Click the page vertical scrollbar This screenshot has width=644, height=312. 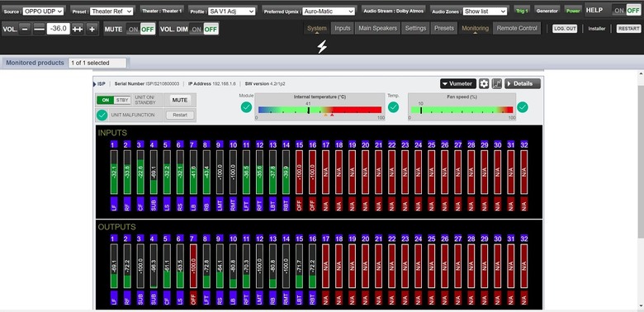pos(641,162)
